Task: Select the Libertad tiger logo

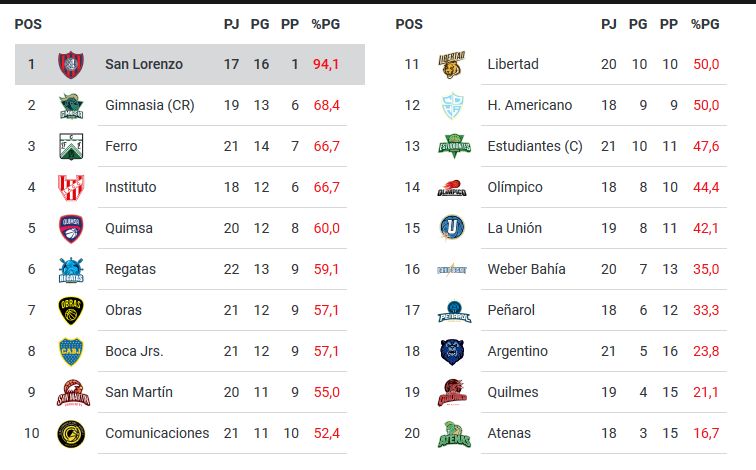Action: point(452,65)
